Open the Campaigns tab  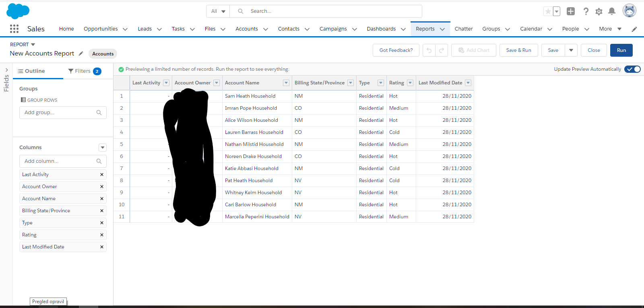[x=333, y=29]
